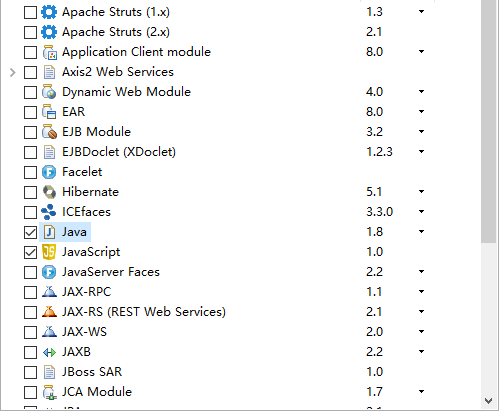Click the EJB Module bean icon
Screen dimensions: 499x411
pyautogui.click(x=49, y=132)
